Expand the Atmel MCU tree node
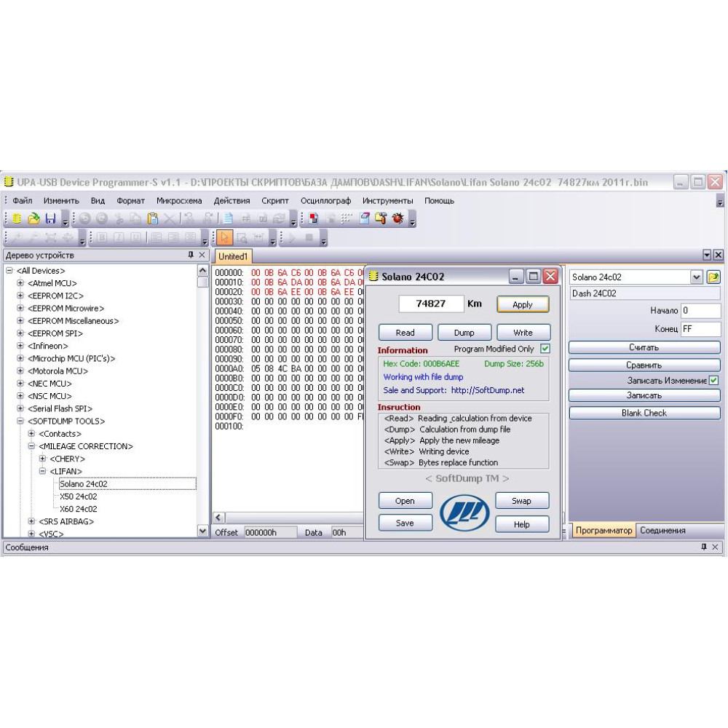The image size is (728, 728). click(20, 282)
